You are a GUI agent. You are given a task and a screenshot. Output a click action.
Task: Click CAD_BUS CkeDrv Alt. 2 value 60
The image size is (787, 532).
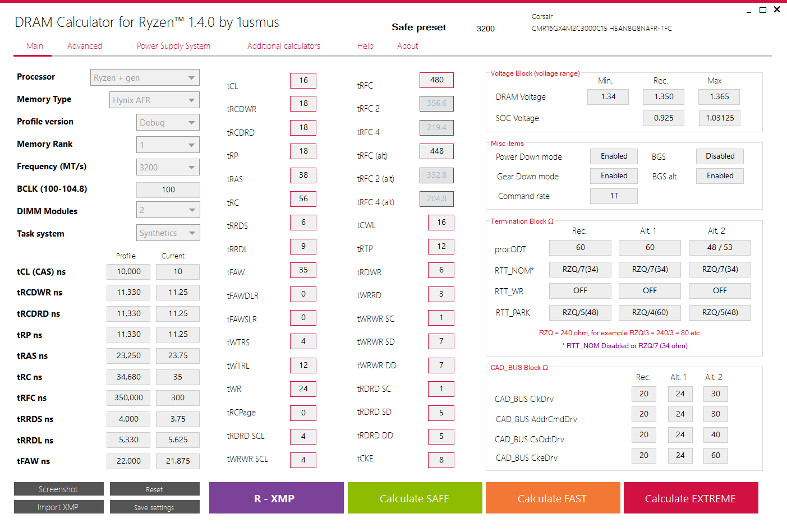click(716, 456)
